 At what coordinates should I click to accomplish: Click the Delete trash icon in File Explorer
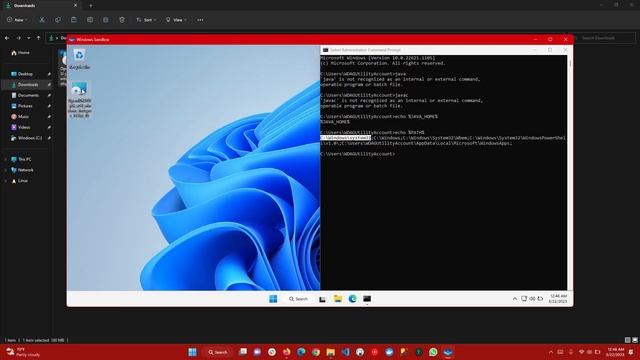point(122,20)
